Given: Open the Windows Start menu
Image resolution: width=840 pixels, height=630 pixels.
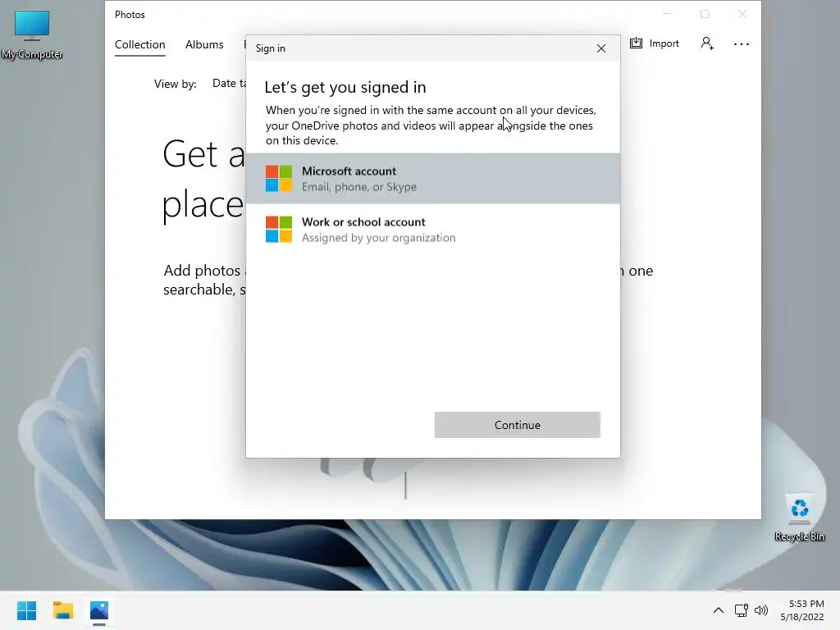Looking at the screenshot, I should click(x=27, y=610).
